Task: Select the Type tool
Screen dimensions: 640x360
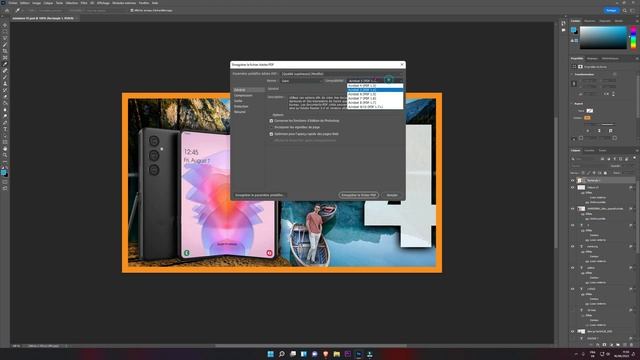Action: pos(5,129)
